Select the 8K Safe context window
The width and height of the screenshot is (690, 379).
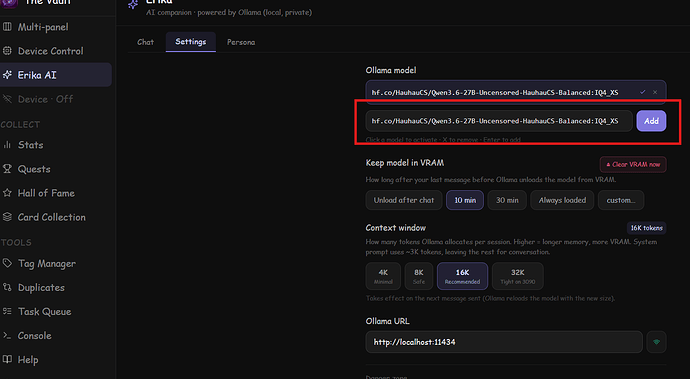[419, 276]
